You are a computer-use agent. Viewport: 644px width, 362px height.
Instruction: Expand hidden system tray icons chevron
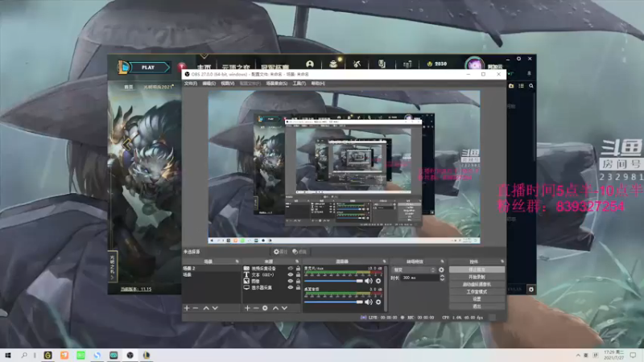pos(578,355)
